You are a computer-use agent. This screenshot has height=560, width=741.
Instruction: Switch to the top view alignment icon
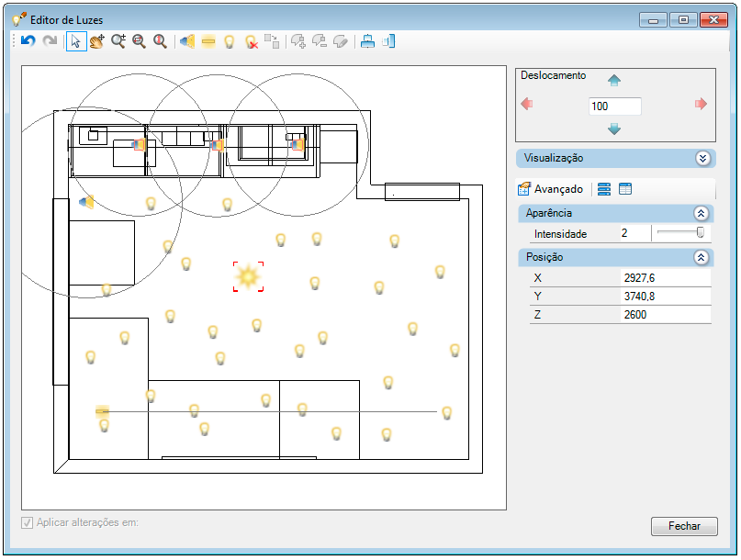(x=367, y=41)
